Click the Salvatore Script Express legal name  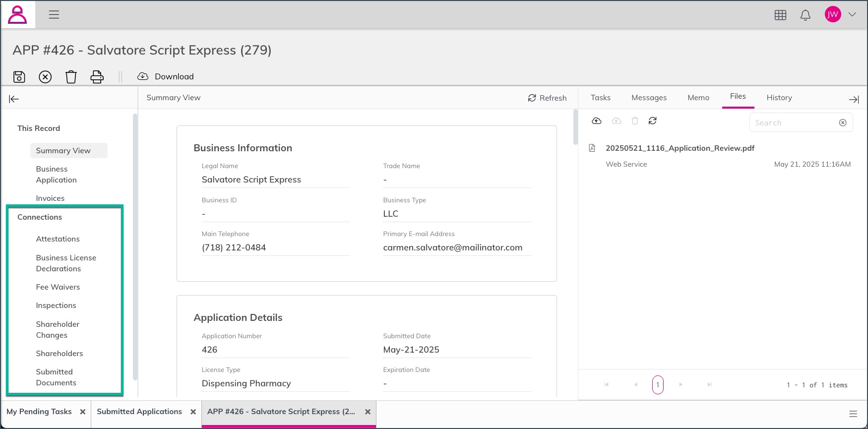251,180
